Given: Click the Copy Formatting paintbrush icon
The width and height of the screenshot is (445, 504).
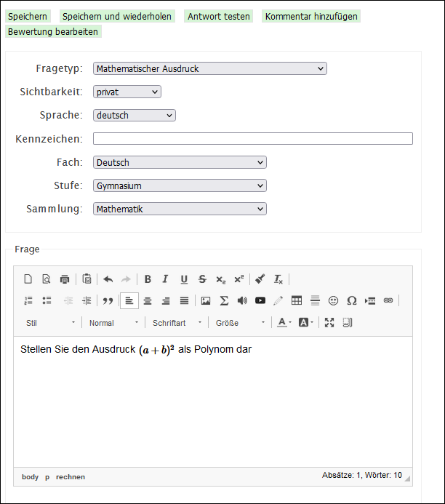Looking at the screenshot, I should [x=260, y=279].
